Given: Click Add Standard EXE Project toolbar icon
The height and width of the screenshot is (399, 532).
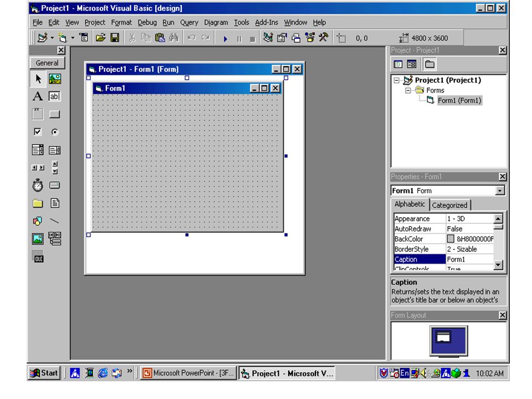Looking at the screenshot, I should [43, 38].
